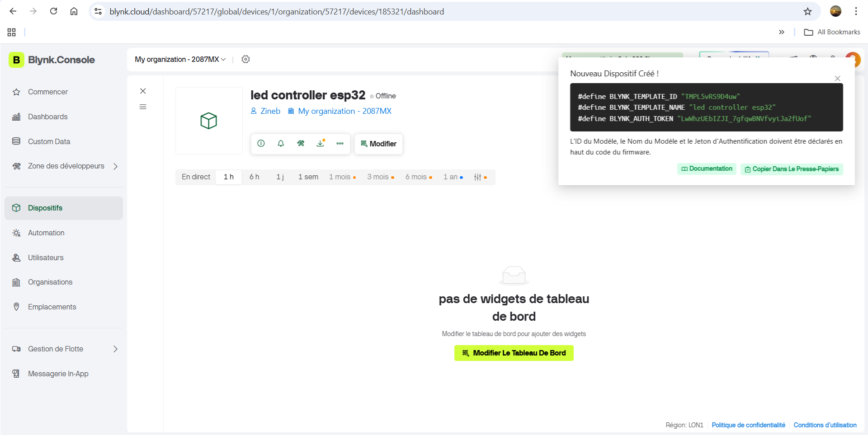Open Messagerie In-App in the sidebar
This screenshot has height=435, width=868.
[64, 374]
